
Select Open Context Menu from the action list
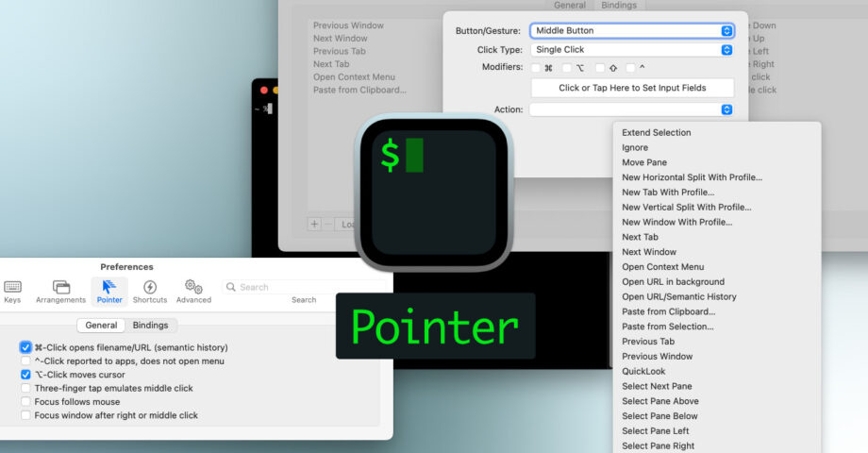tap(662, 267)
